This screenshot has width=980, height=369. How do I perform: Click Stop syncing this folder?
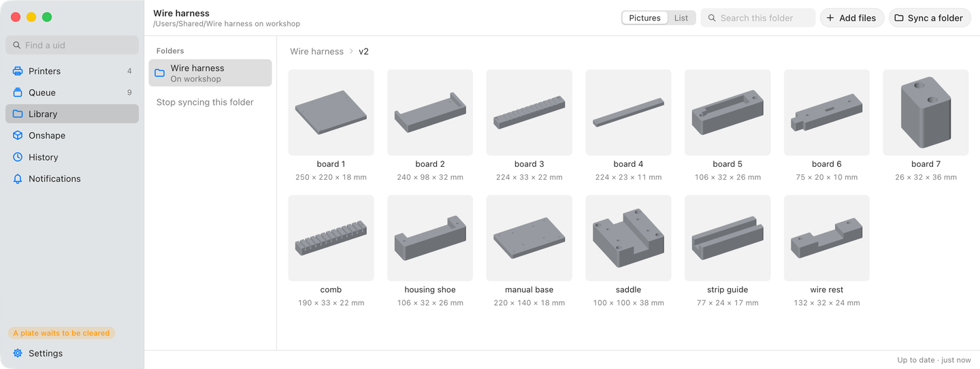coord(205,102)
